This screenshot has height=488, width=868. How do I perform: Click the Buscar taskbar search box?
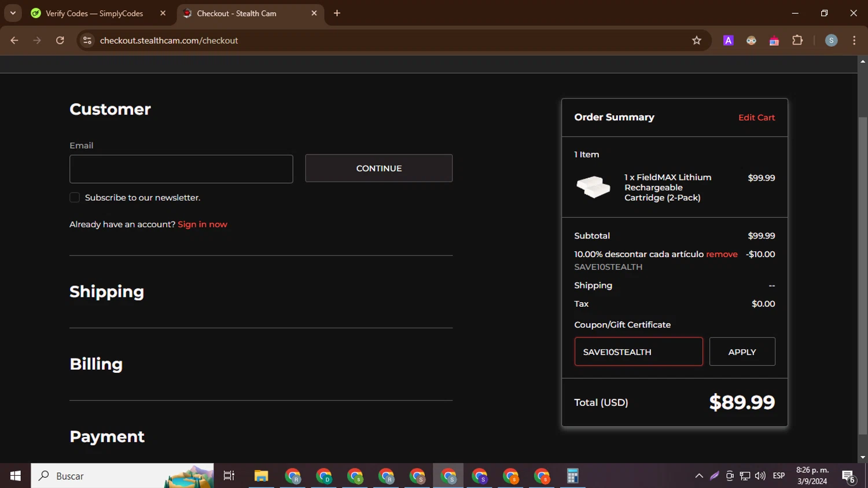tap(122, 476)
